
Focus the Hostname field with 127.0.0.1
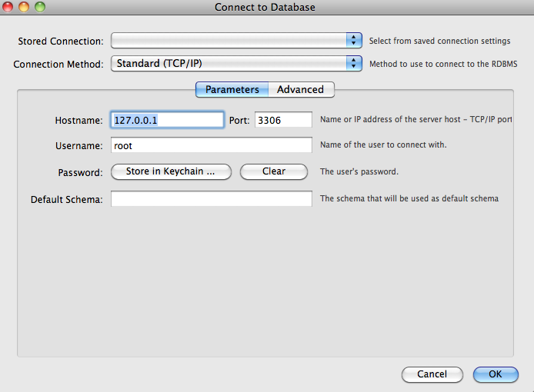click(x=167, y=120)
